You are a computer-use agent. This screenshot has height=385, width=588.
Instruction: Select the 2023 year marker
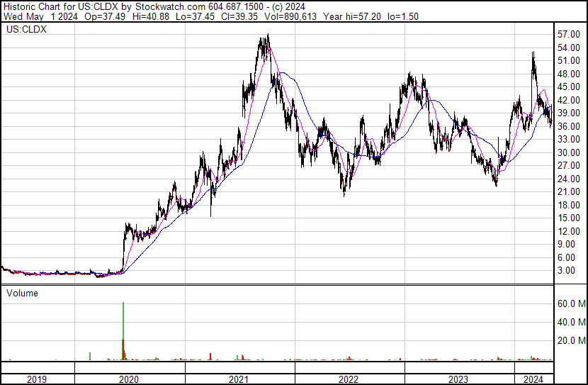(459, 379)
